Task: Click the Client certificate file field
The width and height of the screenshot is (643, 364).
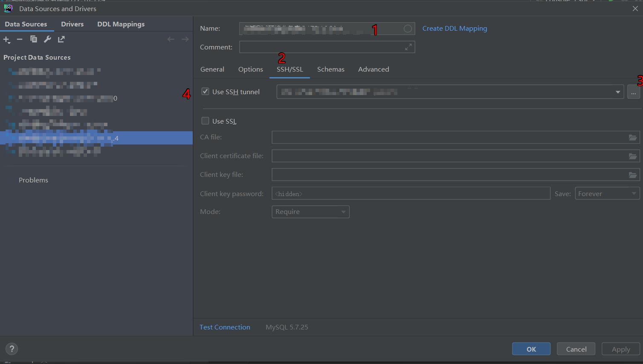Action: pos(456,156)
